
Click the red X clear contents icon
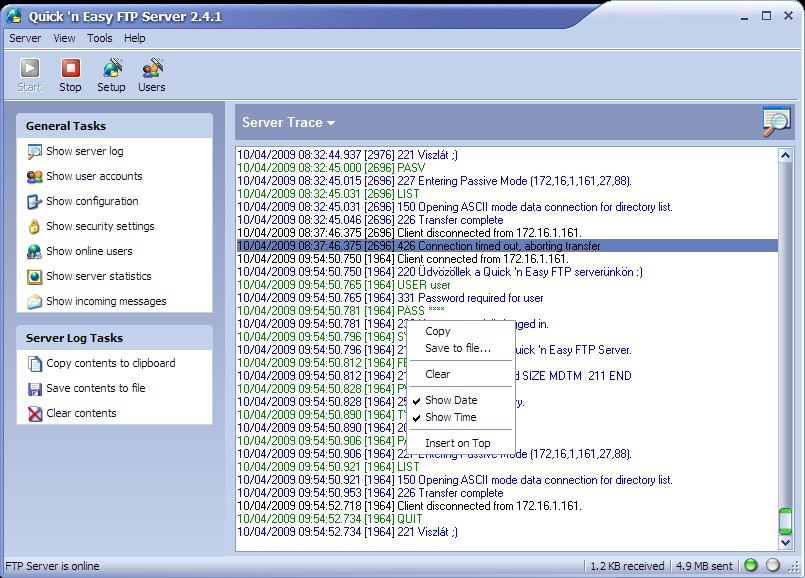click(34, 414)
